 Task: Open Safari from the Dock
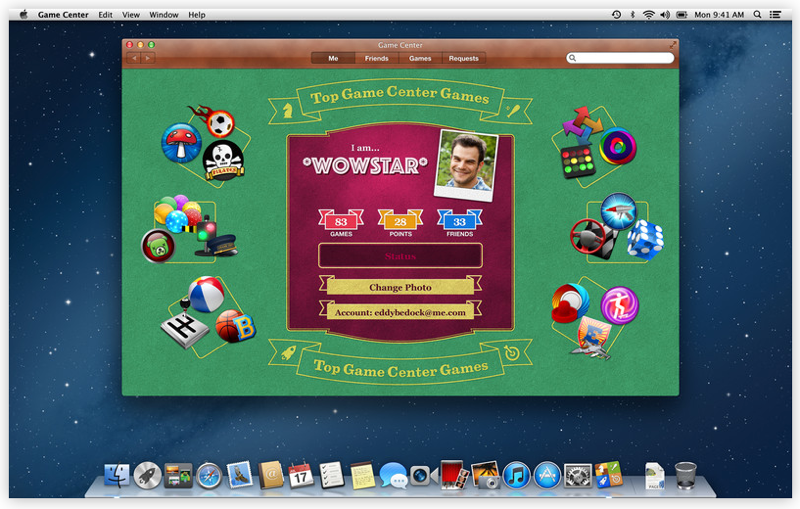209,476
